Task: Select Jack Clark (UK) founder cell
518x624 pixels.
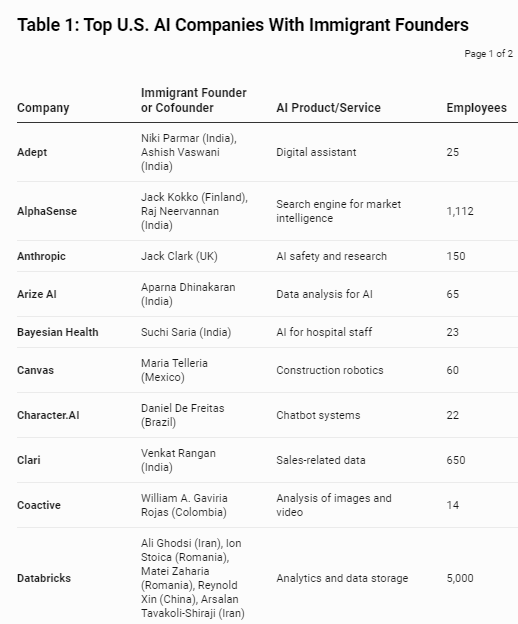Action: 179,256
